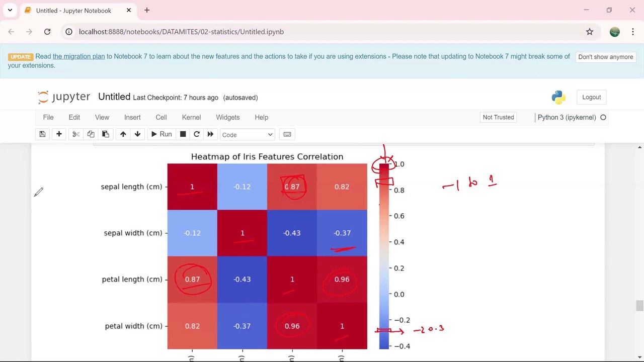Open the Kernel menu
Screen dimensions: 644x362
tap(191, 117)
